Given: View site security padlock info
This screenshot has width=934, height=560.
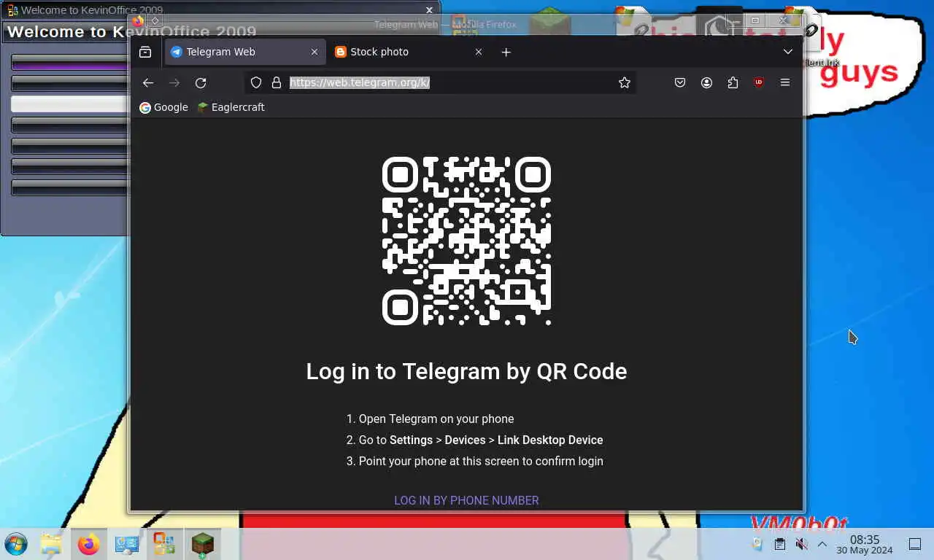Looking at the screenshot, I should tap(277, 82).
